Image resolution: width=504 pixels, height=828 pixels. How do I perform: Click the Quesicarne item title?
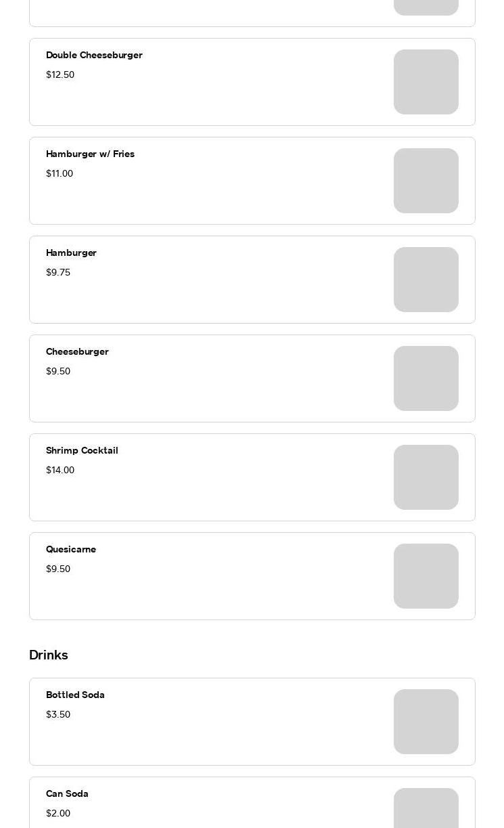click(x=71, y=549)
